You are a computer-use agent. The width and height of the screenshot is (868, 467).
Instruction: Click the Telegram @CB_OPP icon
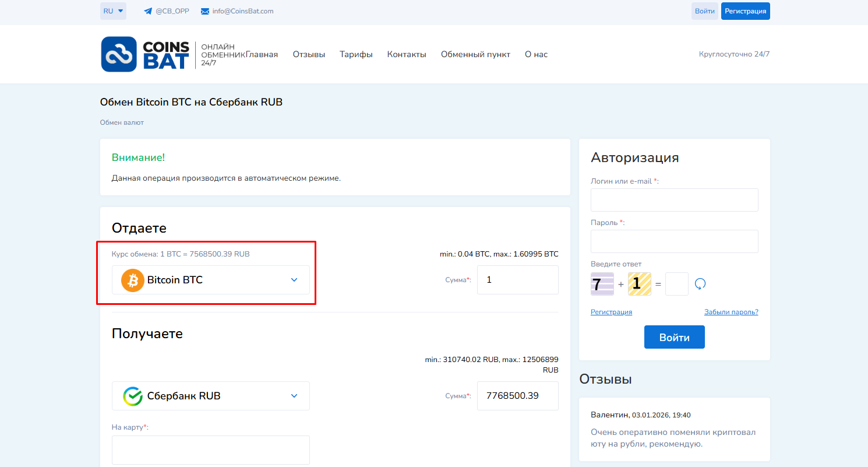coord(147,11)
